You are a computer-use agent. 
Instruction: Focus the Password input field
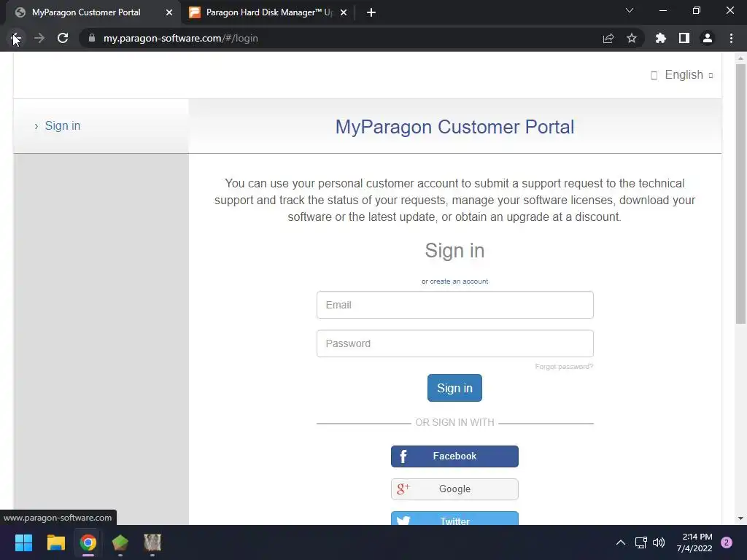click(455, 343)
